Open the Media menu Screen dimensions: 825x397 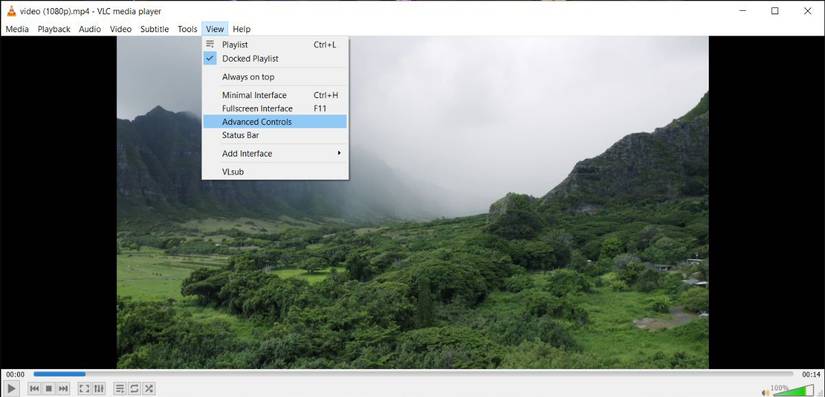point(17,29)
